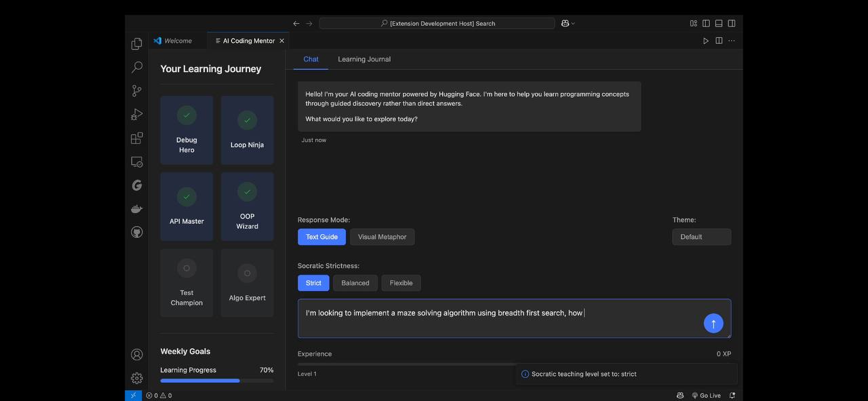Click the G-shaped extension icon in activity bar

(x=137, y=185)
